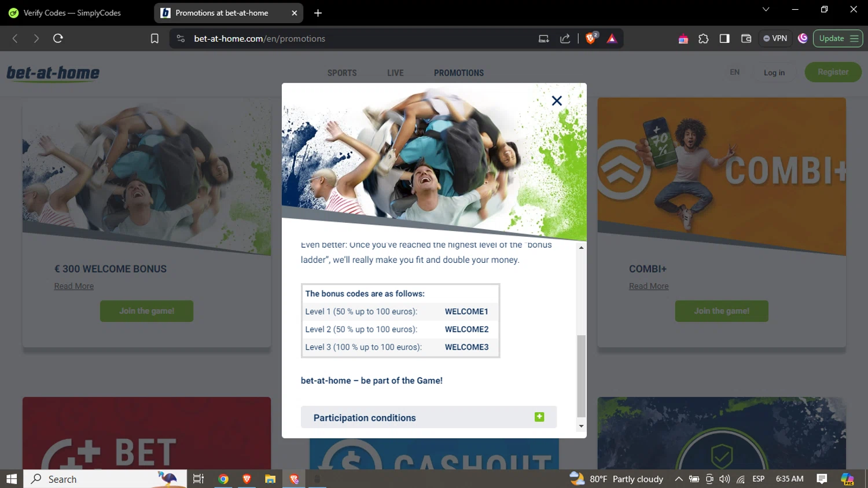Click the purple-pink extension icon in toolbar

pyautogui.click(x=683, y=39)
